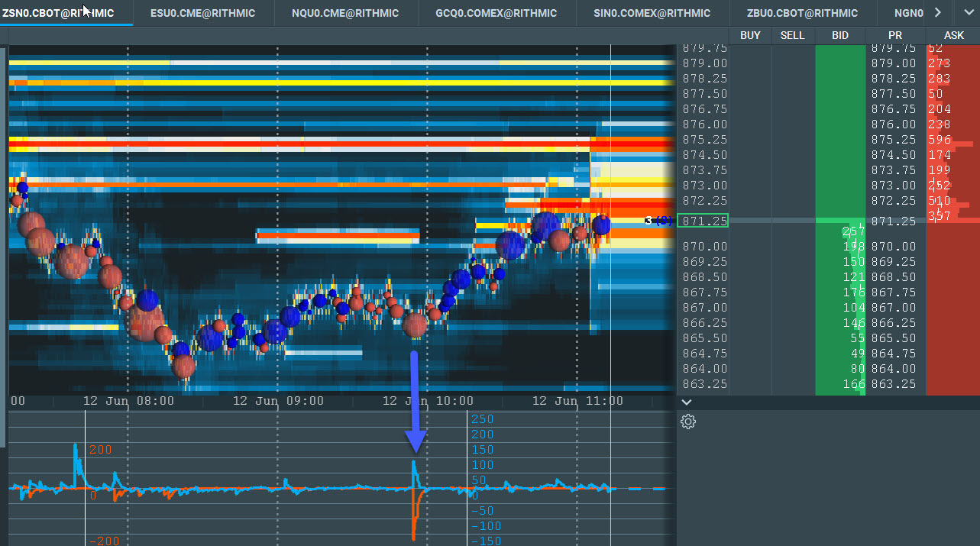Click ask size 596 at 875.25
This screenshot has height=546, width=980.
point(940,140)
